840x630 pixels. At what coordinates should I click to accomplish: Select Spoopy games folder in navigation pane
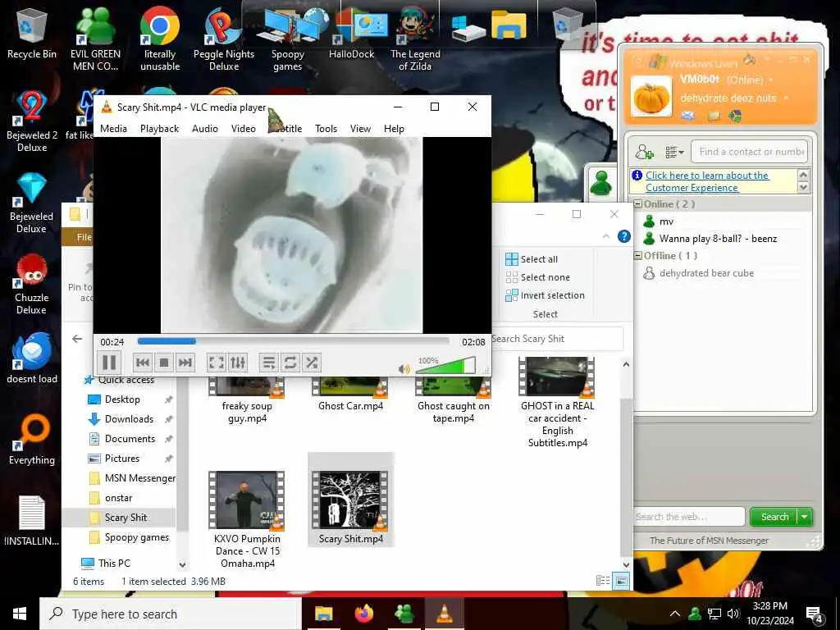pos(136,537)
